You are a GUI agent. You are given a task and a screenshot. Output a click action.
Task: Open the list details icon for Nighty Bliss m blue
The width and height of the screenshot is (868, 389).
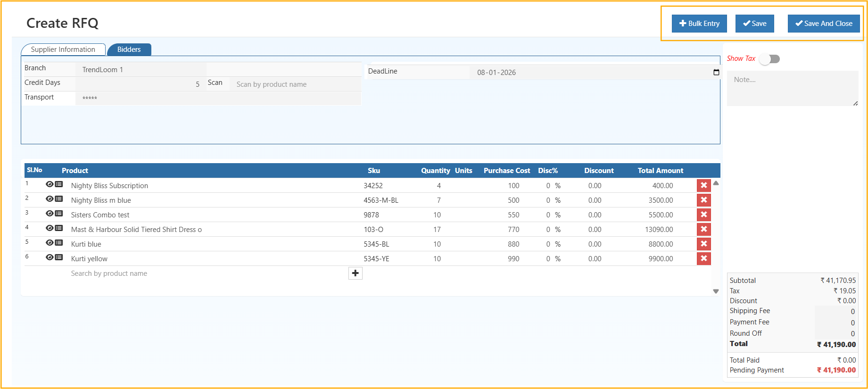59,199
